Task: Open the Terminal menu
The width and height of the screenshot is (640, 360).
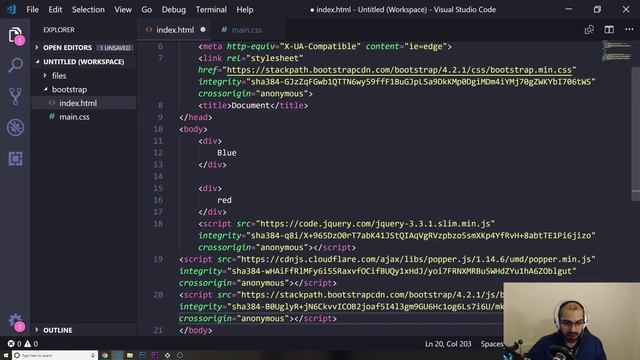Action: tap(211, 9)
